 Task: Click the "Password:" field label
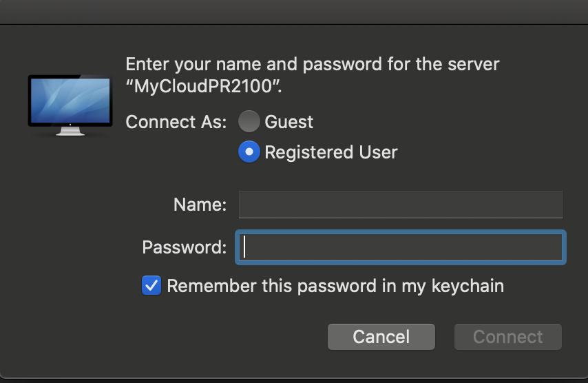184,247
